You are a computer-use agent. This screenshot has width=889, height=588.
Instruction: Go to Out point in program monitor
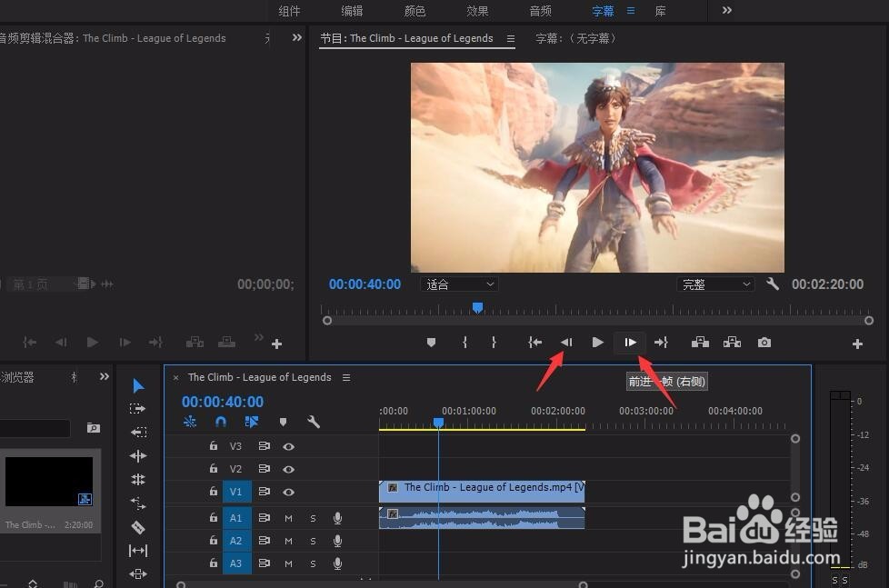click(661, 343)
